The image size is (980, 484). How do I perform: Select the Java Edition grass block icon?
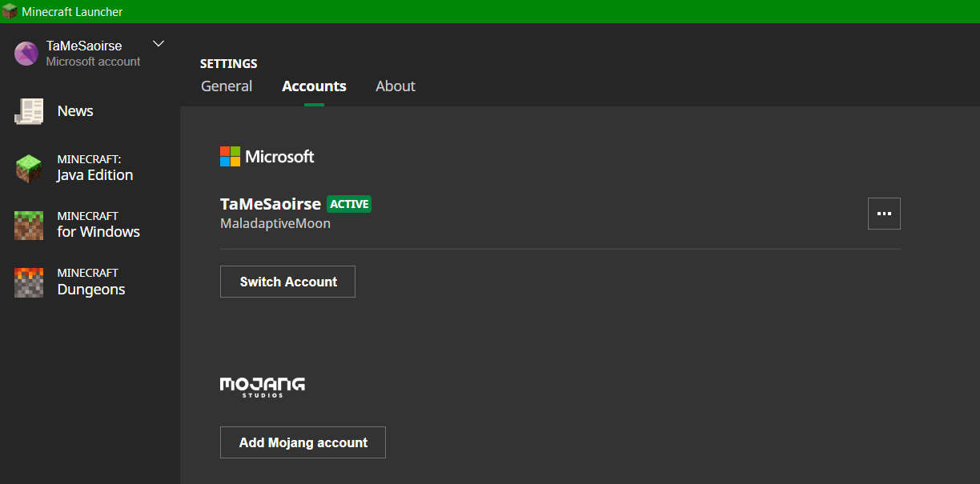click(29, 168)
